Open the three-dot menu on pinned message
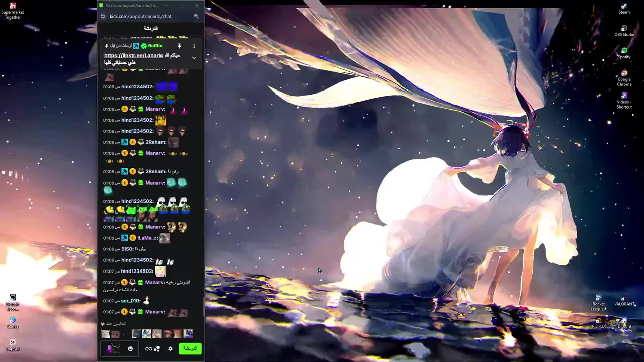 pos(194,46)
